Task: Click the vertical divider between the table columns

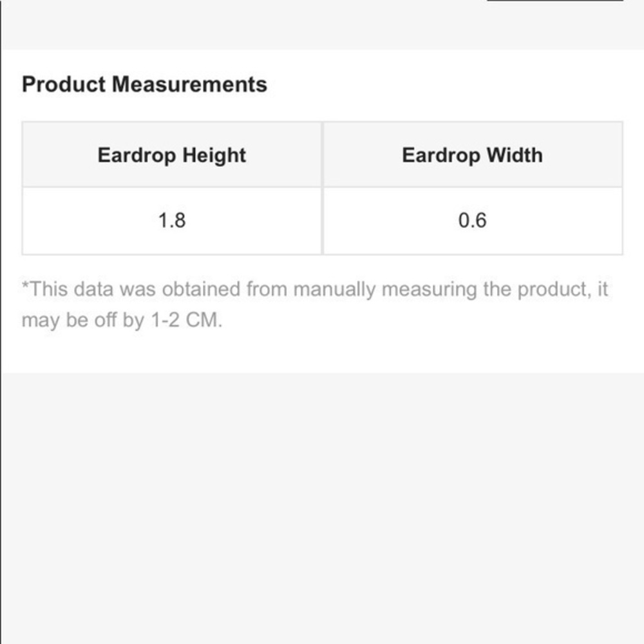Action: click(x=323, y=188)
